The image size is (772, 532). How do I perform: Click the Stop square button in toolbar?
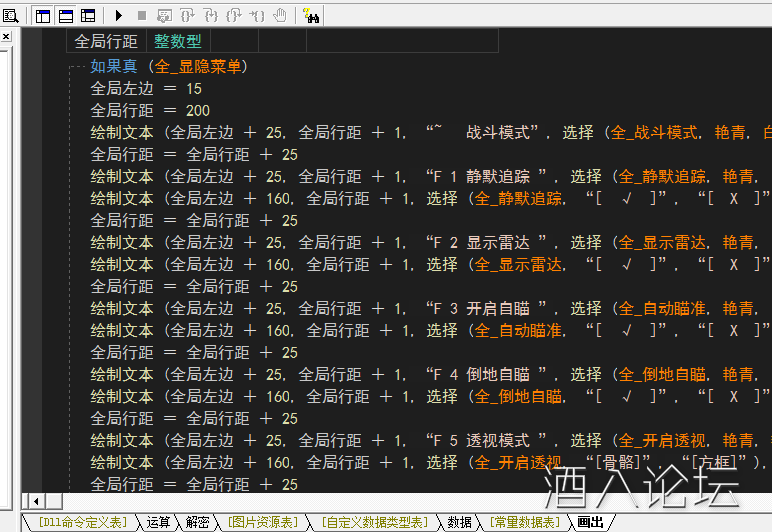[x=141, y=15]
